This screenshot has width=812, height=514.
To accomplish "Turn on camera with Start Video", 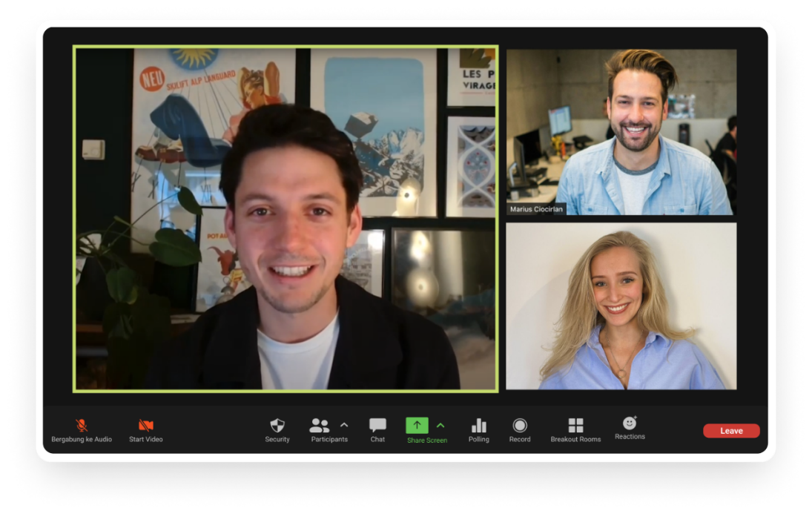I will pos(146,425).
